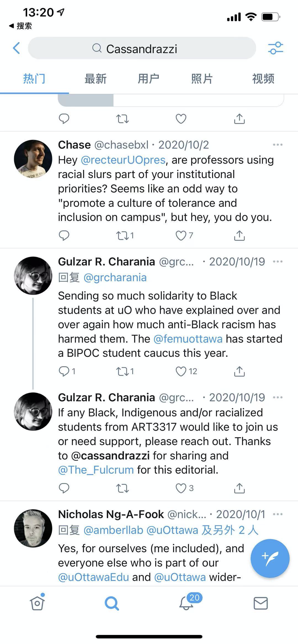Go to the home timeline icon

pos(37,604)
